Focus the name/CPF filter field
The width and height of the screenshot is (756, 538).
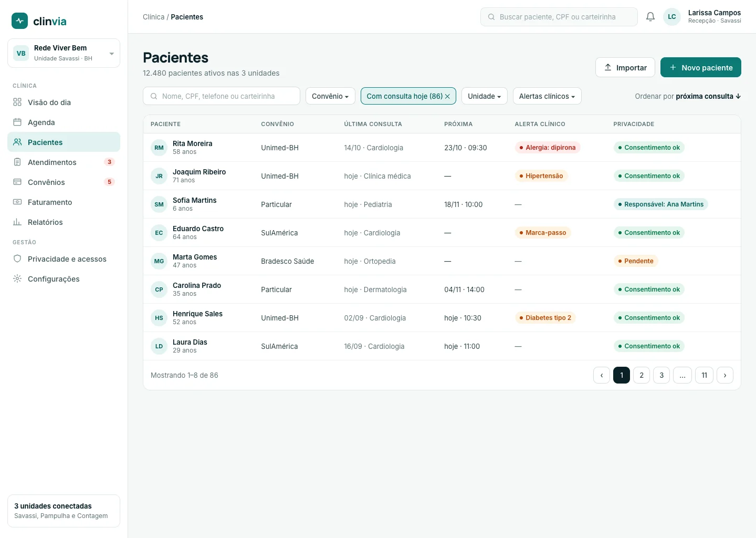[222, 96]
